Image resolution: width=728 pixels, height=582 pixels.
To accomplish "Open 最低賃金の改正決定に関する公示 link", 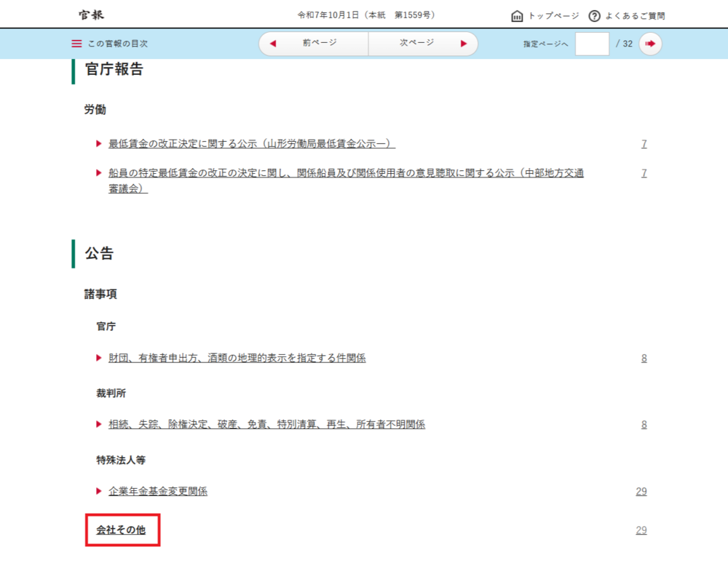I will (x=252, y=144).
